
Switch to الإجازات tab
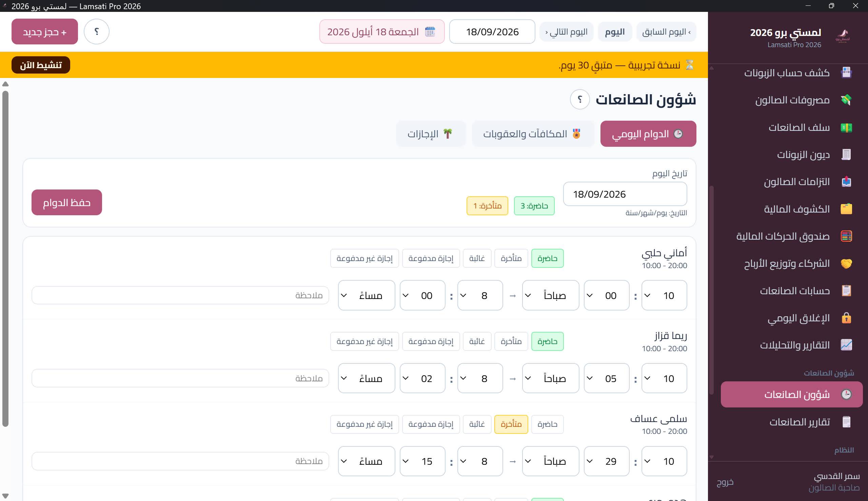[x=431, y=134]
